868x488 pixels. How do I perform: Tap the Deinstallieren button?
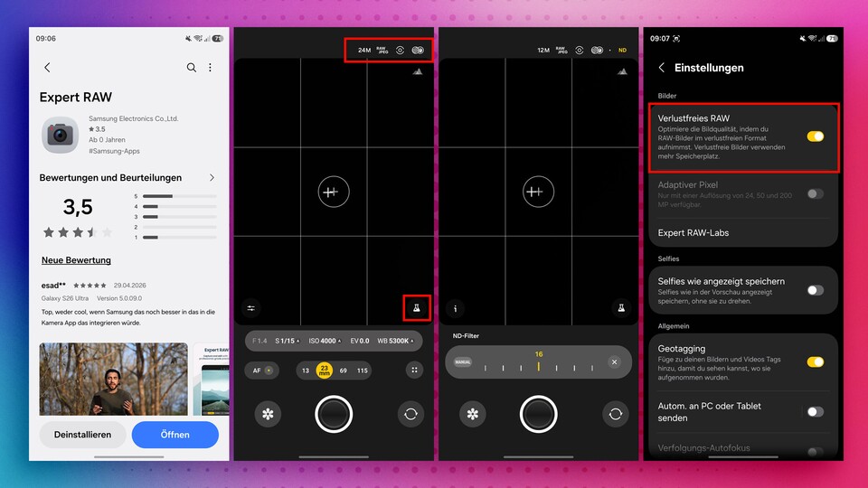[82, 435]
